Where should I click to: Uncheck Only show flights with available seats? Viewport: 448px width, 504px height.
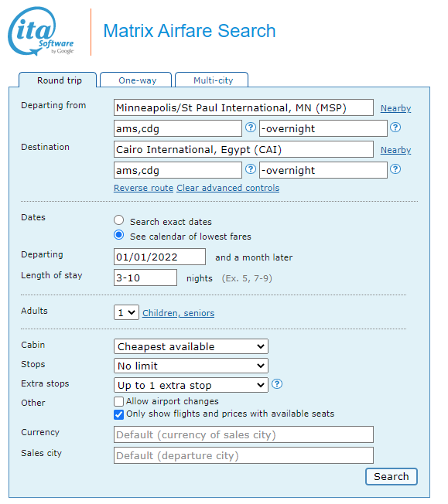(118, 414)
